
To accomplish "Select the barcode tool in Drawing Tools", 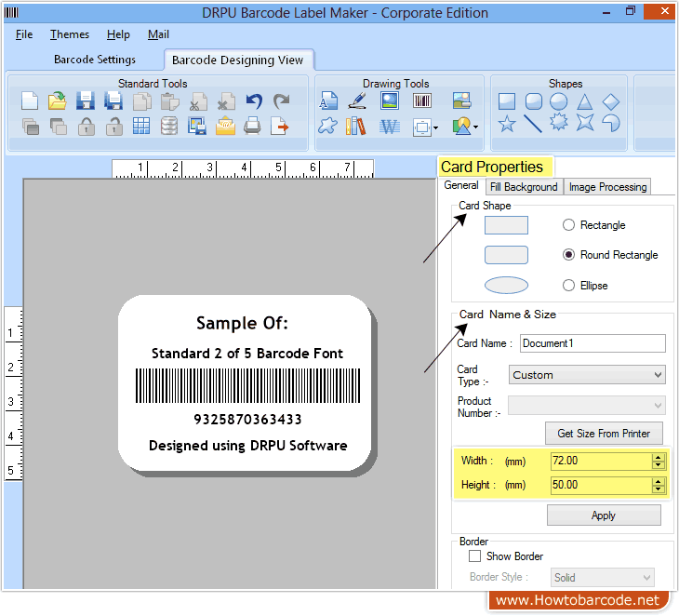I will coord(422,101).
